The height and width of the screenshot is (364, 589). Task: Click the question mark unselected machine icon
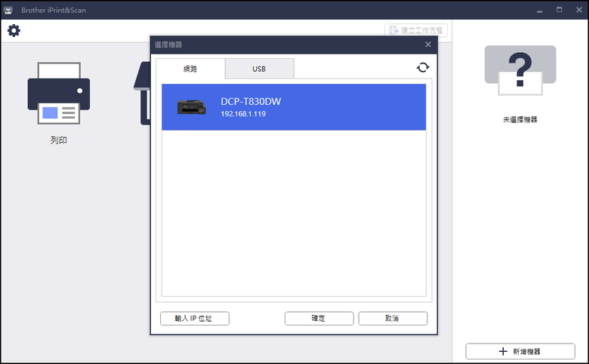click(520, 70)
